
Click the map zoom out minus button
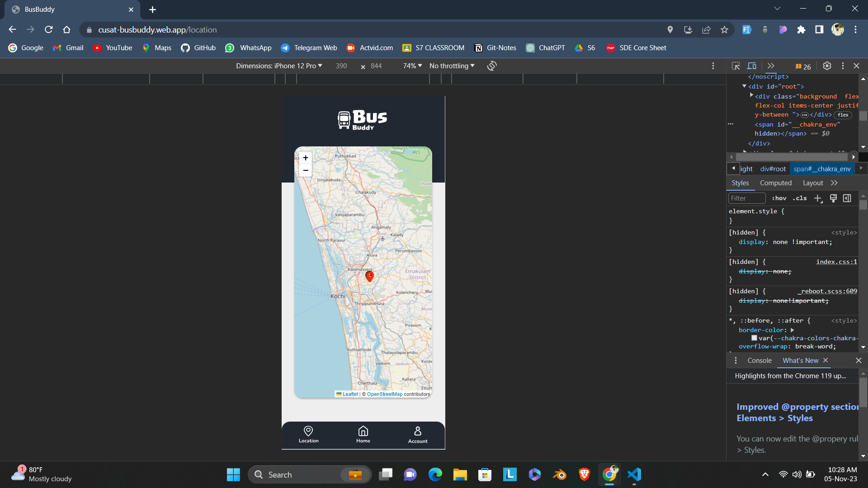click(x=306, y=170)
